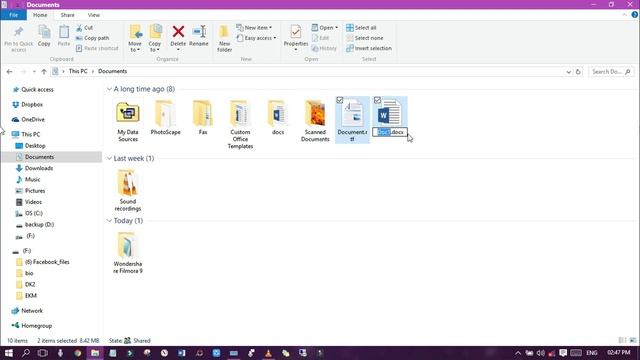Image resolution: width=640 pixels, height=360 pixels.
Task: Click This PC in address breadcrumb
Action: (x=78, y=71)
